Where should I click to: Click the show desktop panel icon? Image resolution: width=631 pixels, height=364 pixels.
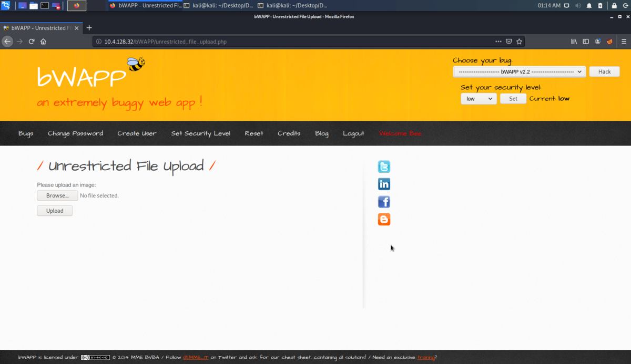point(22,6)
